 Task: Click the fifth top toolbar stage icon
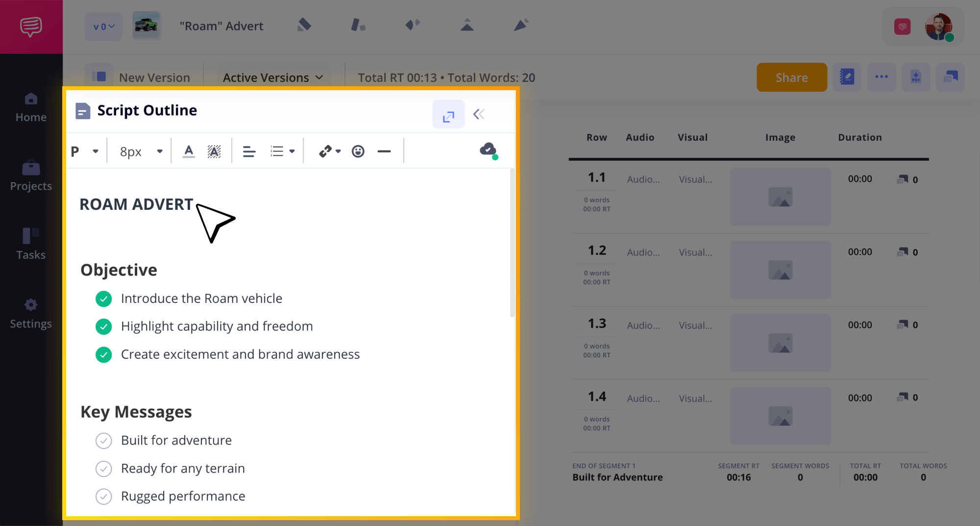coord(521,25)
